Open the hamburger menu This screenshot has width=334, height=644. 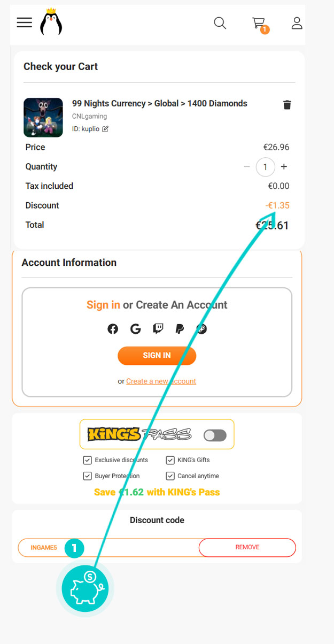[25, 22]
